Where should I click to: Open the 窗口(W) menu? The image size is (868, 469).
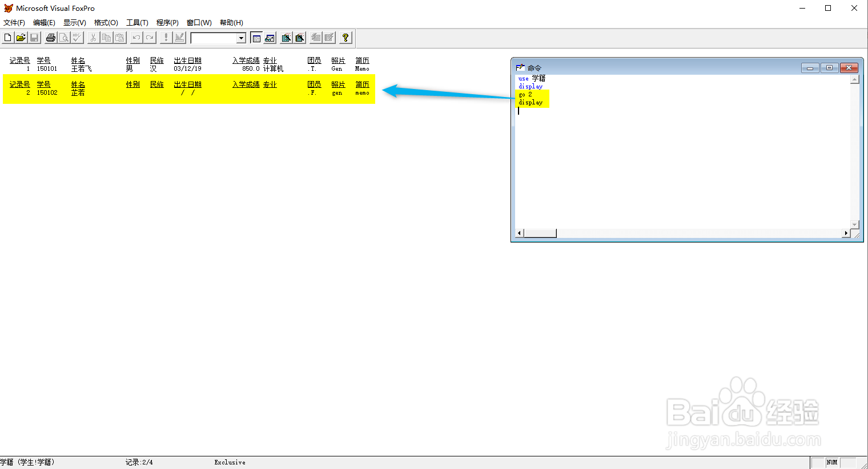(x=199, y=23)
